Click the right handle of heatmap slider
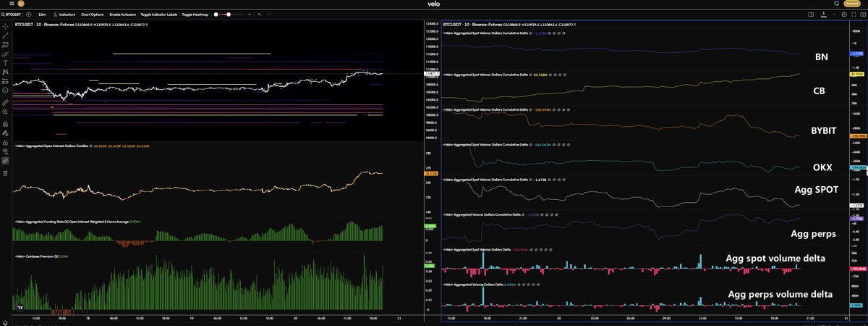This screenshot has height=326, width=868. pos(229,14)
